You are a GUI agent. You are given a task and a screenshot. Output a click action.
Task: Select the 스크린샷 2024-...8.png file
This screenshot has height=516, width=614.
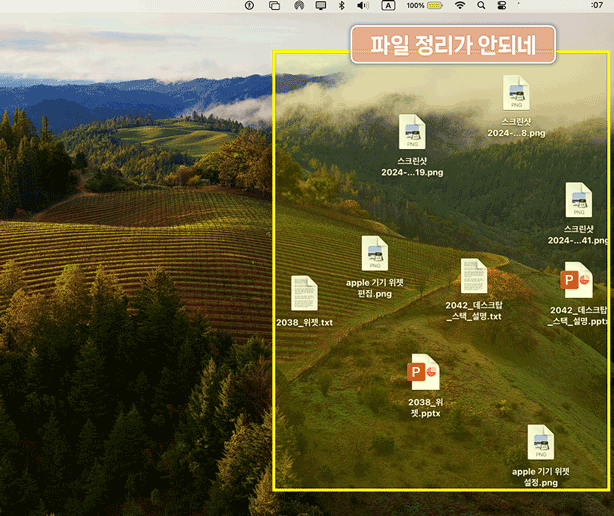coord(516,93)
